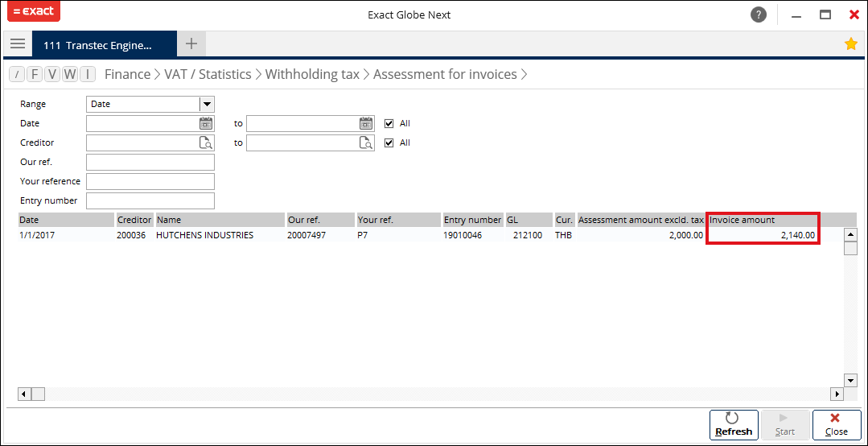This screenshot has height=446, width=868.
Task: Sort by Cur. column header
Action: [x=565, y=220]
